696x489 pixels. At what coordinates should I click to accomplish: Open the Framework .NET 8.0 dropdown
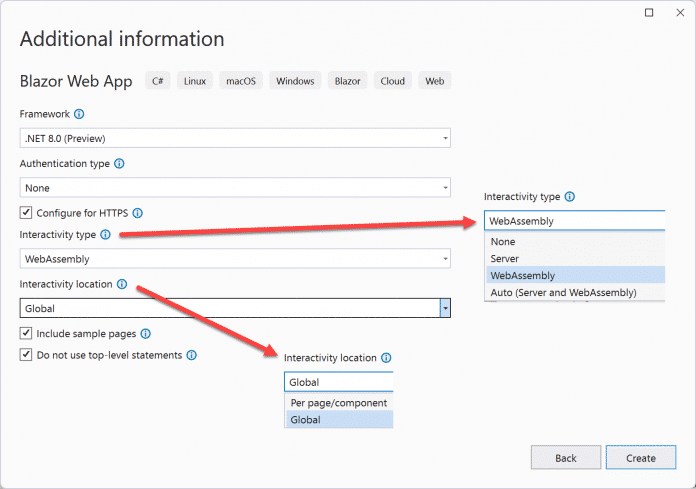(x=235, y=138)
